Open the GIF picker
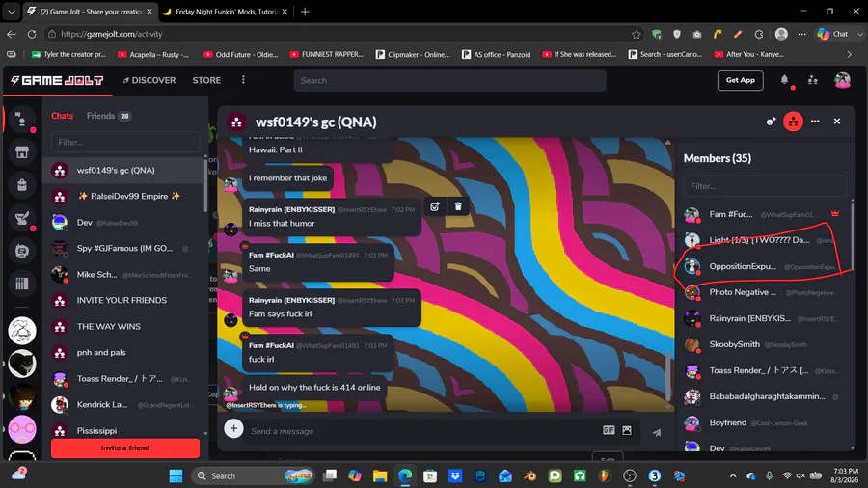 pyautogui.click(x=609, y=430)
